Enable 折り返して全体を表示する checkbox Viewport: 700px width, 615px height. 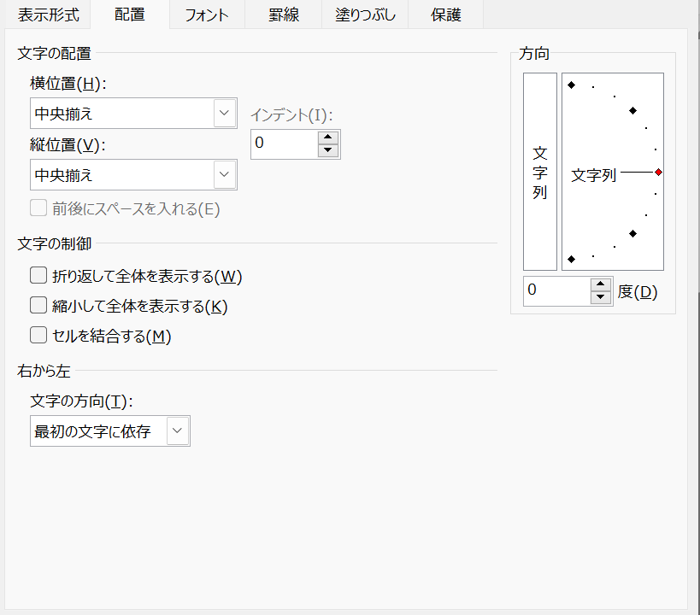click(38, 276)
